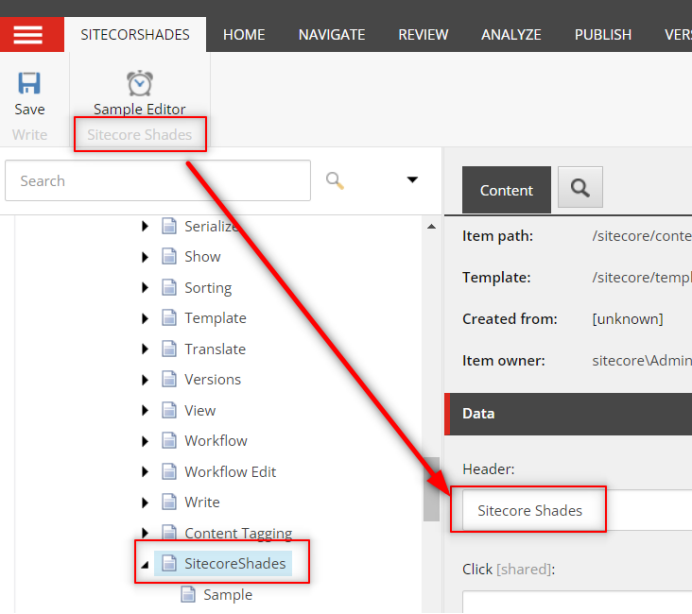Click the View item page icon
The image size is (692, 614).
tap(169, 410)
